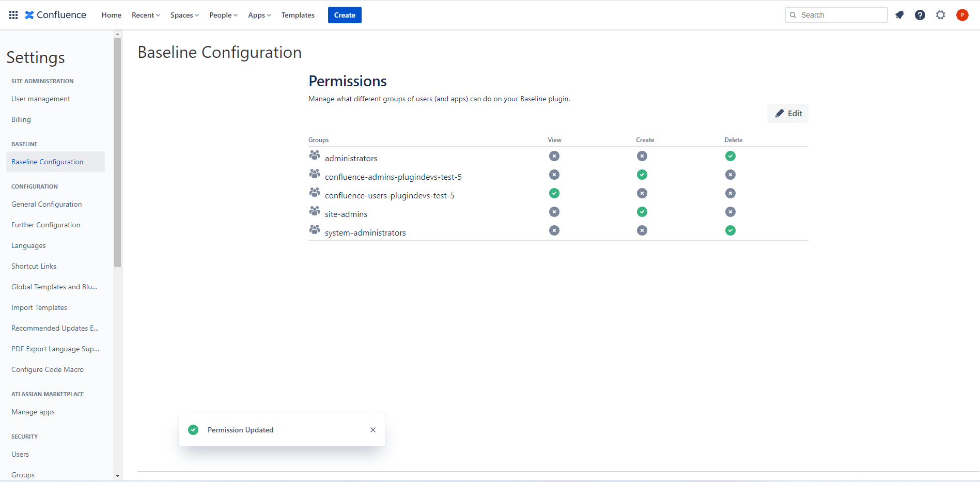Click the site-admins group icon
The width and height of the screenshot is (980, 482).
[x=315, y=211]
